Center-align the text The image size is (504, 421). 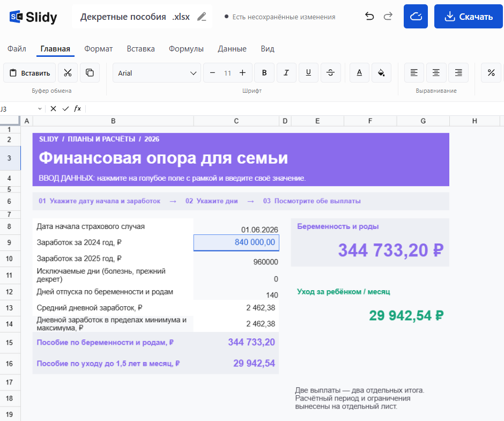[436, 73]
